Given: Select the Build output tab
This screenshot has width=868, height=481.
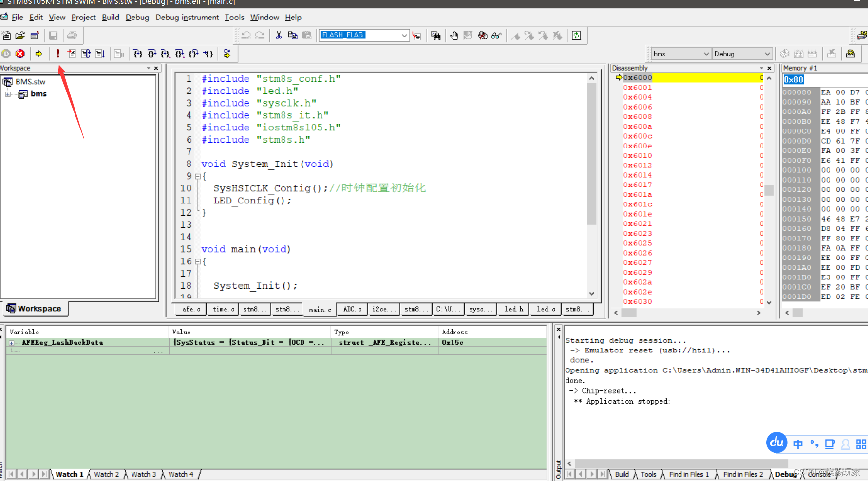Looking at the screenshot, I should pyautogui.click(x=622, y=474).
